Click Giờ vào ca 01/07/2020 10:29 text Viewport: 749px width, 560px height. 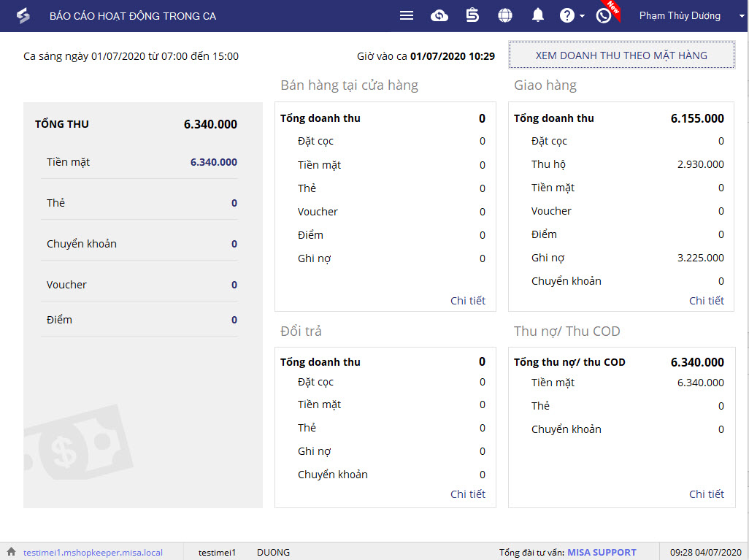coord(426,56)
